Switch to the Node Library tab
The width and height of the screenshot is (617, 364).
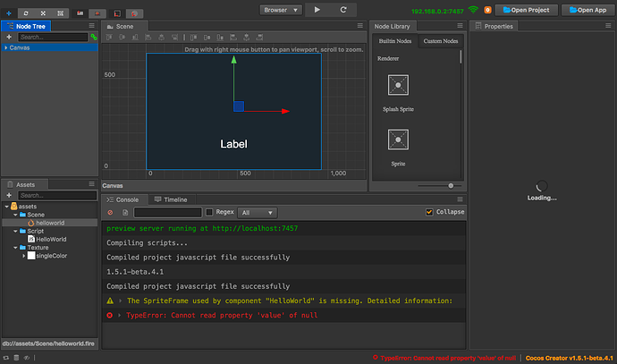point(393,26)
